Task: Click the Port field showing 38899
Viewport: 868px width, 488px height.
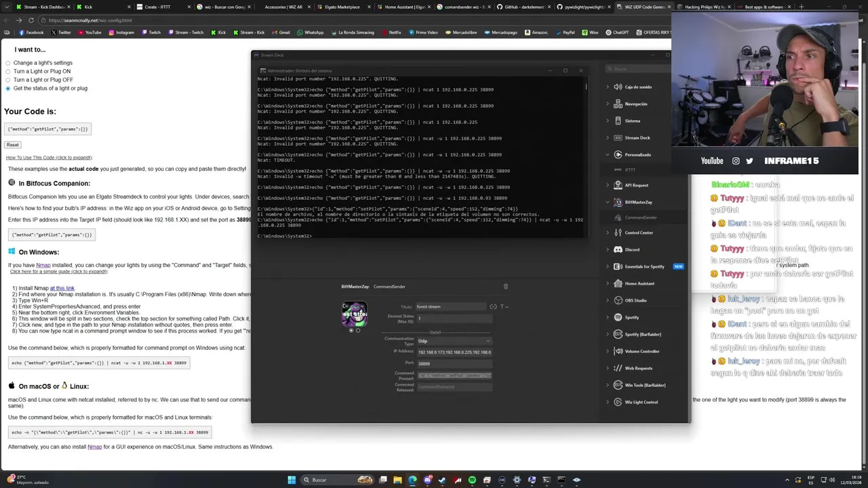Action: (454, 363)
